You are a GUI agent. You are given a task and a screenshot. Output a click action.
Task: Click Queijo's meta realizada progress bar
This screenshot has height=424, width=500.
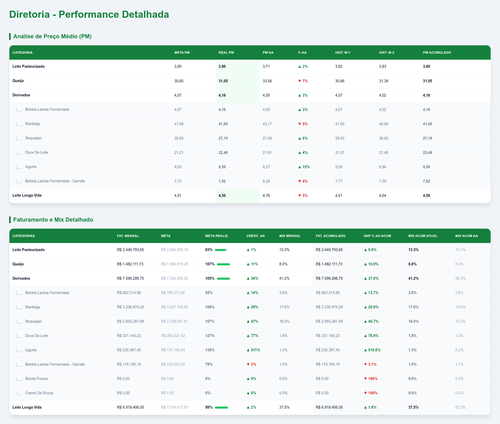pos(223,264)
